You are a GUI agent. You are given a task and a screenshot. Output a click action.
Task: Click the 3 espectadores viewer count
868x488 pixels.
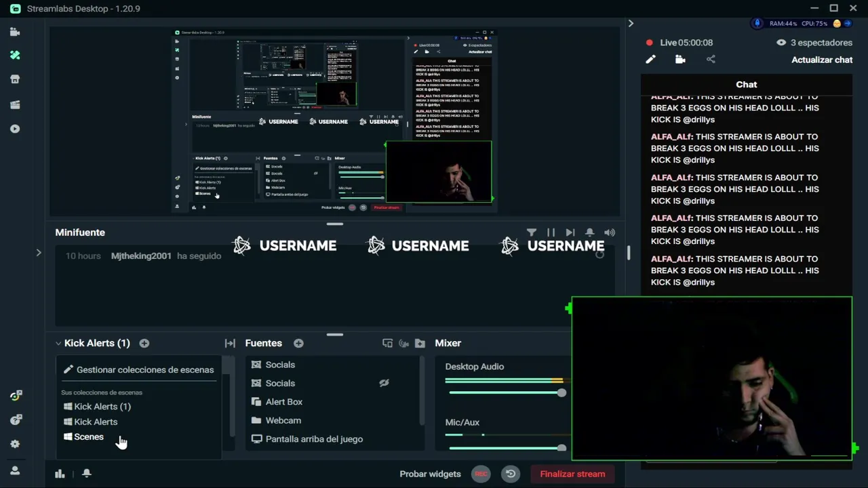click(814, 42)
